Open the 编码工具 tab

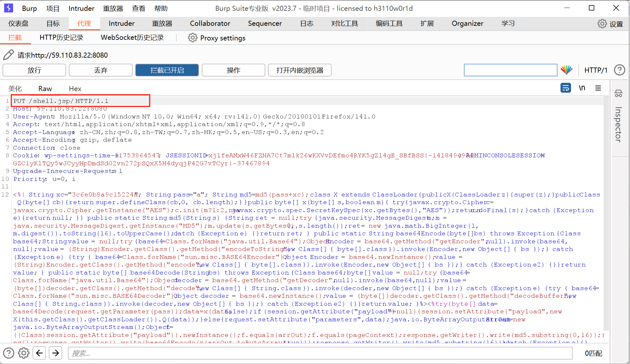click(389, 24)
